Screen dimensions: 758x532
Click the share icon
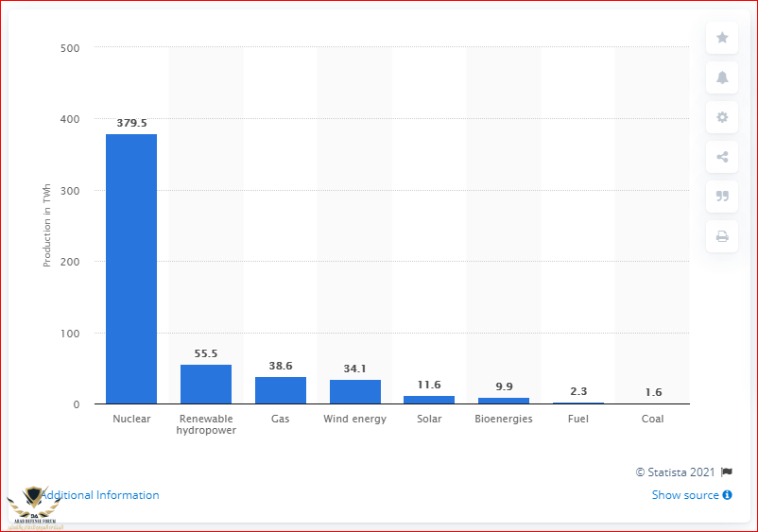point(722,157)
